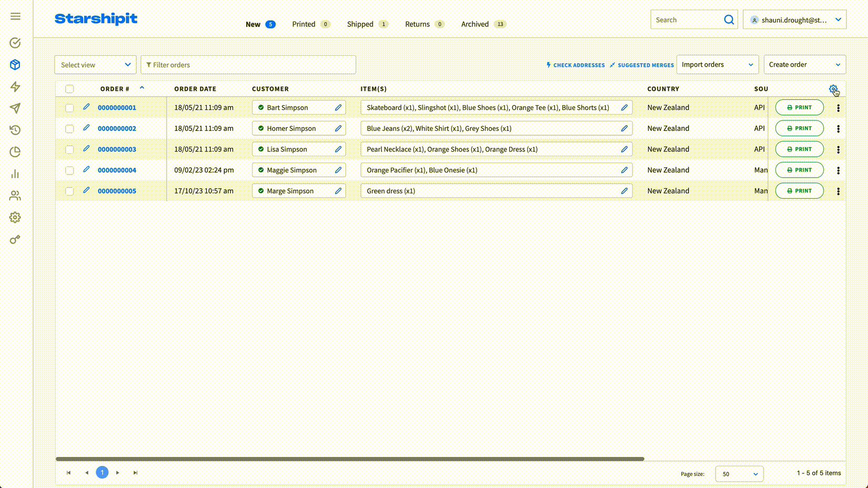Toggle the select-all orders checkbox
The image size is (868, 488).
click(69, 89)
